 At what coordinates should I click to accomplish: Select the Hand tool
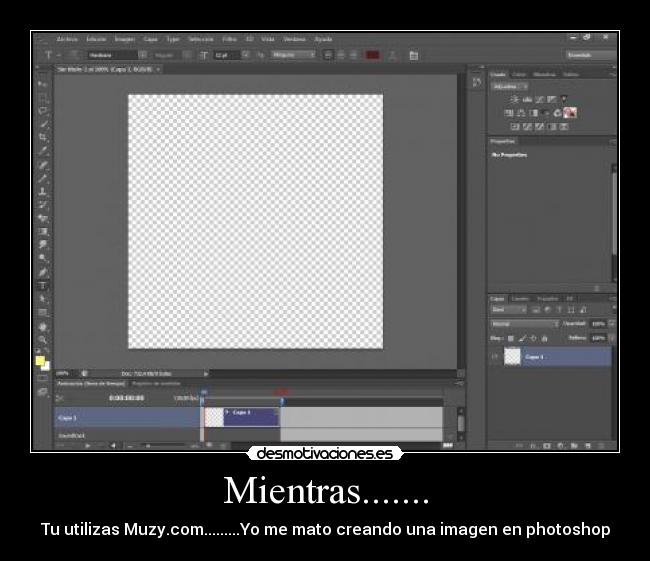pyautogui.click(x=43, y=327)
